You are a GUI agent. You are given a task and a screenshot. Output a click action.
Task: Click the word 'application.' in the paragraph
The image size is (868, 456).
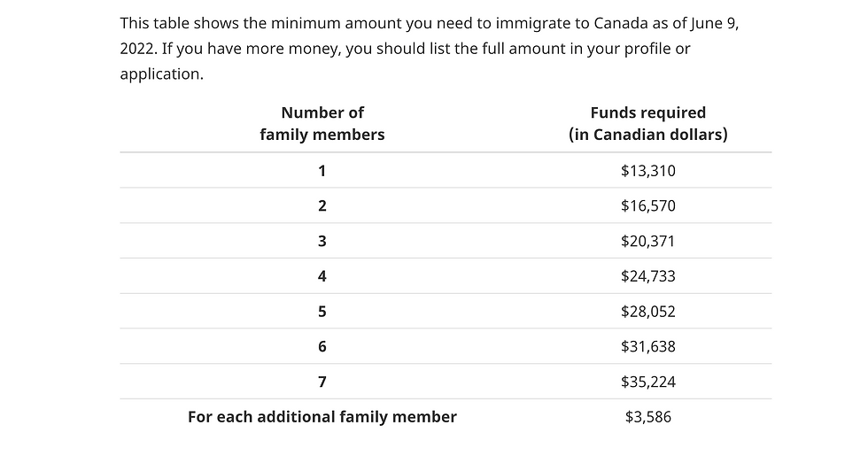click(x=161, y=74)
